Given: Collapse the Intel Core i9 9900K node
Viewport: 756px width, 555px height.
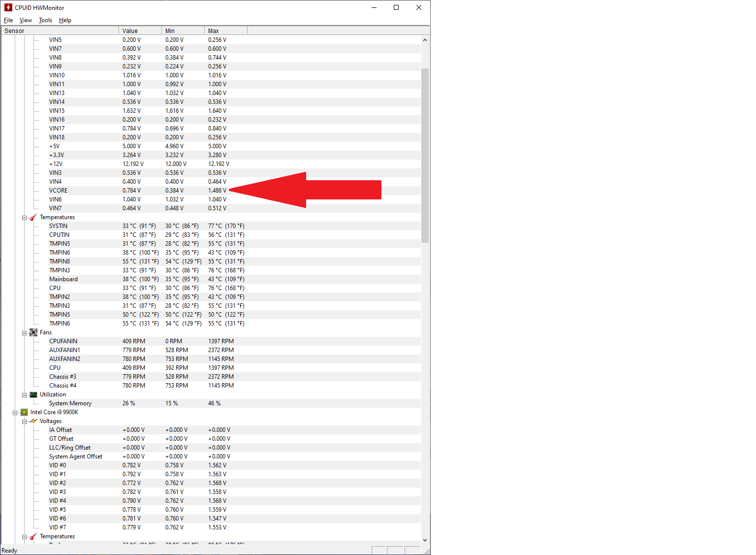Looking at the screenshot, I should pos(15,413).
